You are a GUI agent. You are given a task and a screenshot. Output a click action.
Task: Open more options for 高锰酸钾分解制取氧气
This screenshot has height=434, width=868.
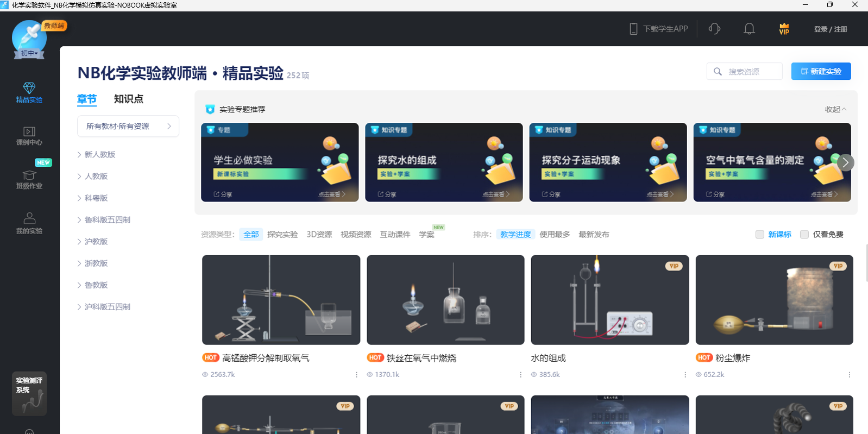356,375
